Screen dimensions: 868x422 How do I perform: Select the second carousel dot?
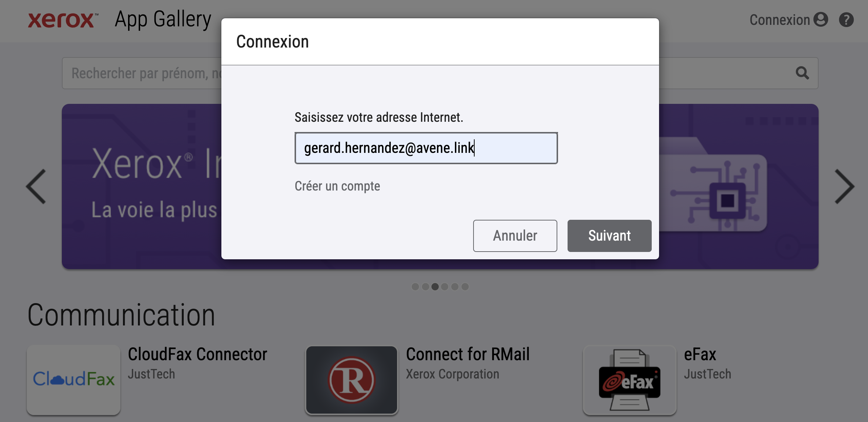[x=425, y=287]
